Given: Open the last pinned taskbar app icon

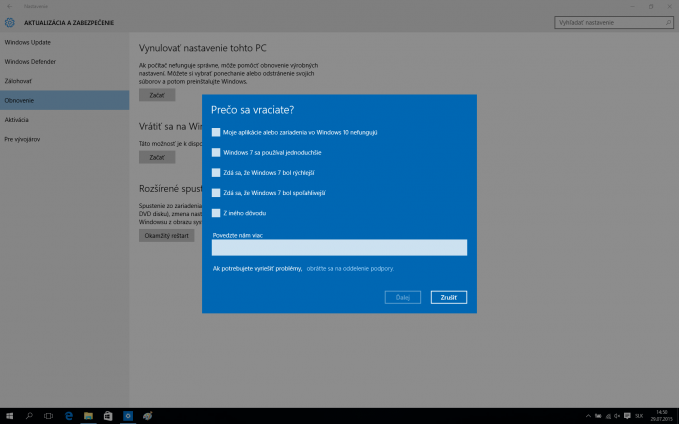Looking at the screenshot, I should pos(148,416).
